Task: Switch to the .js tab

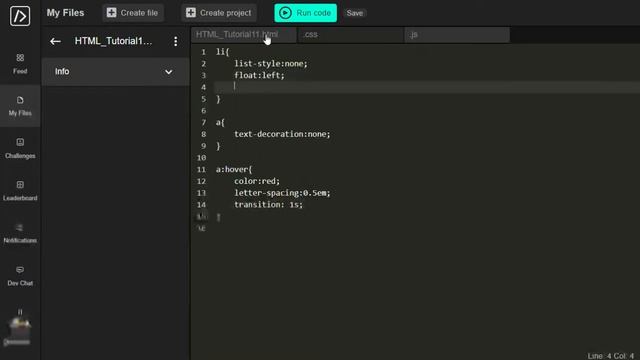Action: click(457, 35)
